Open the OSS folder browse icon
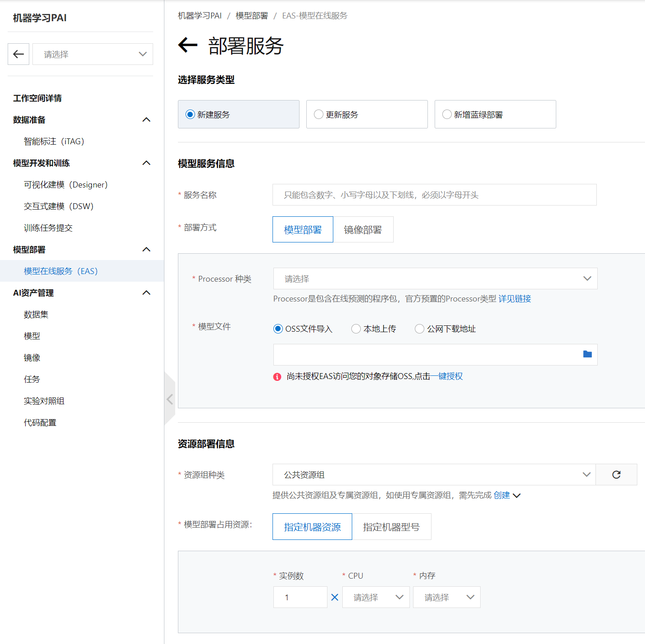Viewport: 645px width, 644px height. (587, 354)
